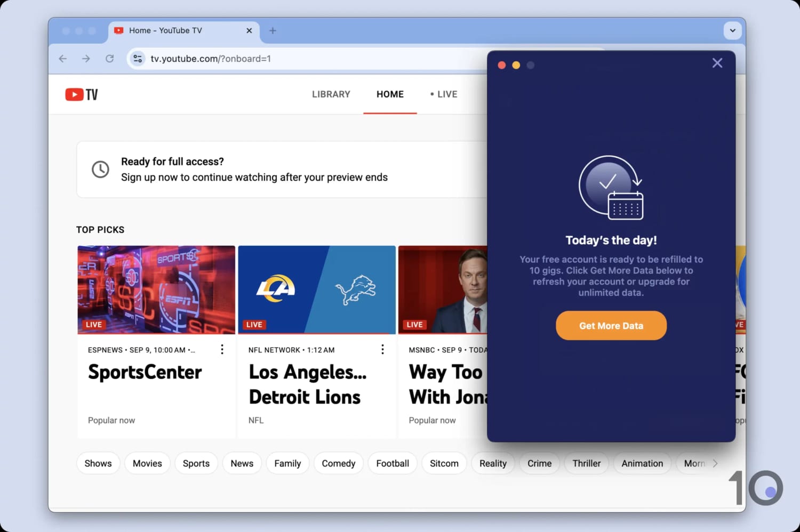Open Los Angeles Detroit Lions card options menu
The height and width of the screenshot is (532, 800).
point(382,349)
